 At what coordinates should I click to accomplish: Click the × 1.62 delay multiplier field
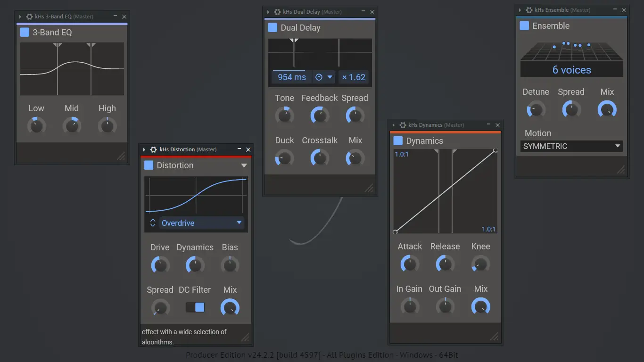354,77
